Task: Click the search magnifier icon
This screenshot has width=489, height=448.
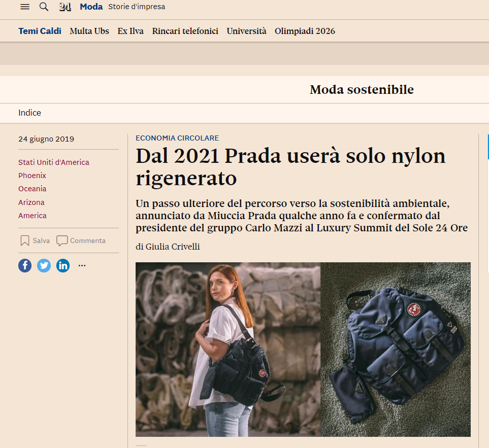Action: pos(44,7)
